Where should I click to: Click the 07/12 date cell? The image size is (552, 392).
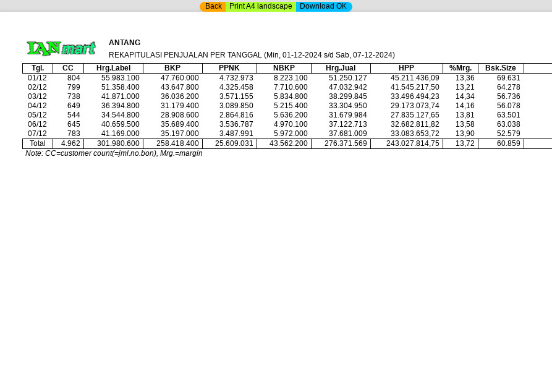pos(37,134)
